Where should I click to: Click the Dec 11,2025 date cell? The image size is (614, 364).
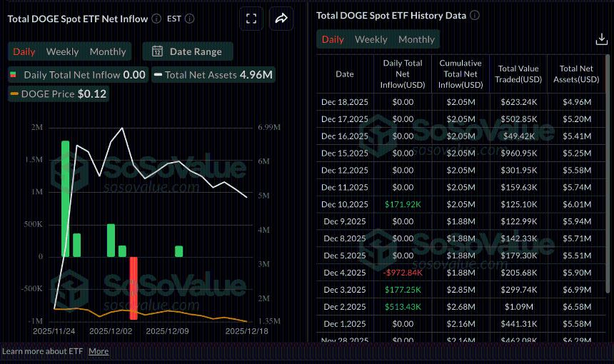[x=345, y=188]
